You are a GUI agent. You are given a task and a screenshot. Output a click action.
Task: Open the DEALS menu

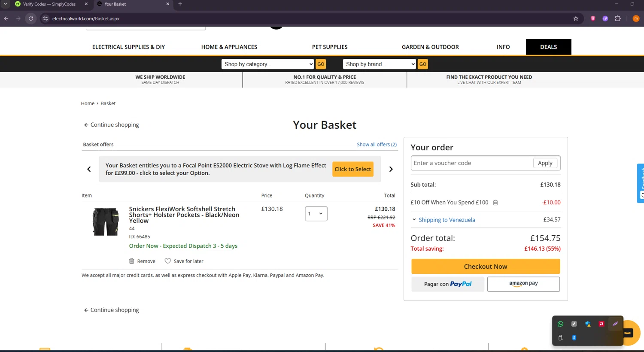pos(548,47)
